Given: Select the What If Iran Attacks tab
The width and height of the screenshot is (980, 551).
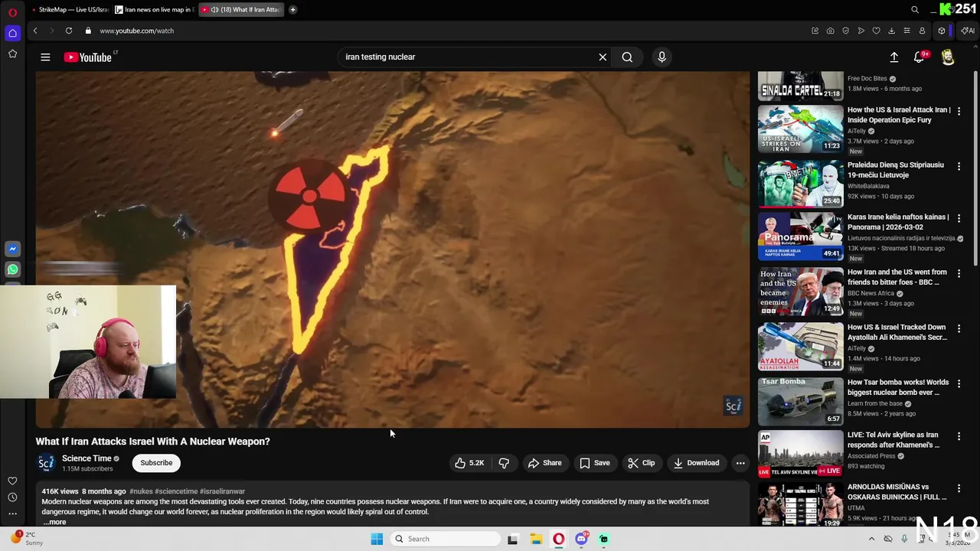Looking at the screenshot, I should coord(241,10).
